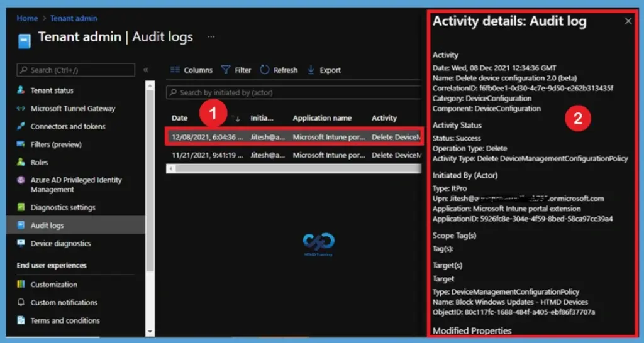Click the Diagnostics settings icon
Viewport: 644px width, 343px height.
21,207
